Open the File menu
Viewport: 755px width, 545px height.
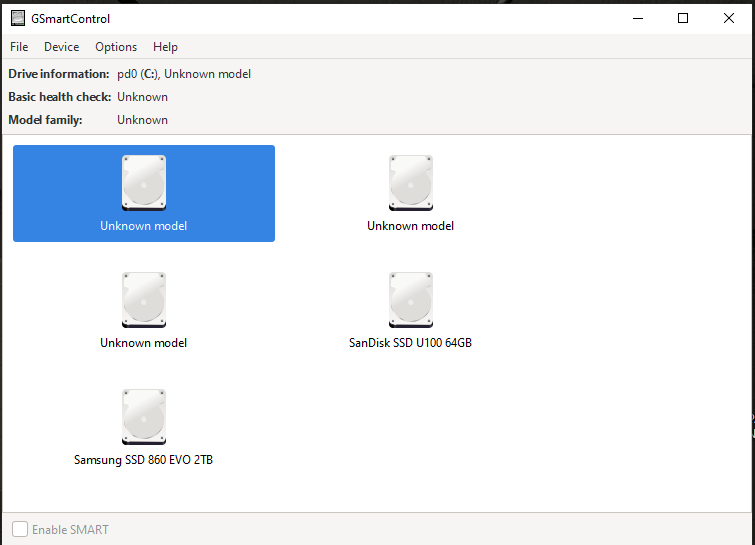[x=19, y=47]
